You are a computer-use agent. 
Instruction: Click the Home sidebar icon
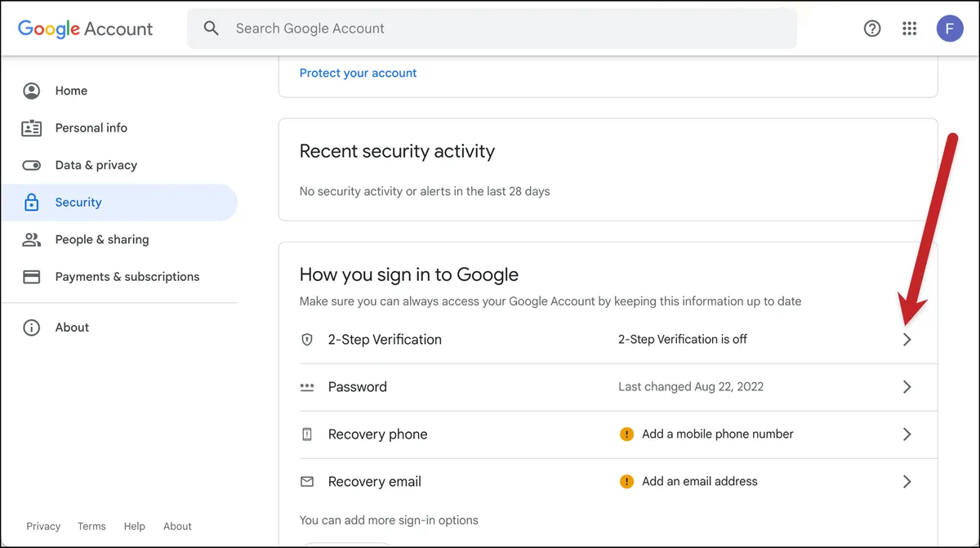32,91
